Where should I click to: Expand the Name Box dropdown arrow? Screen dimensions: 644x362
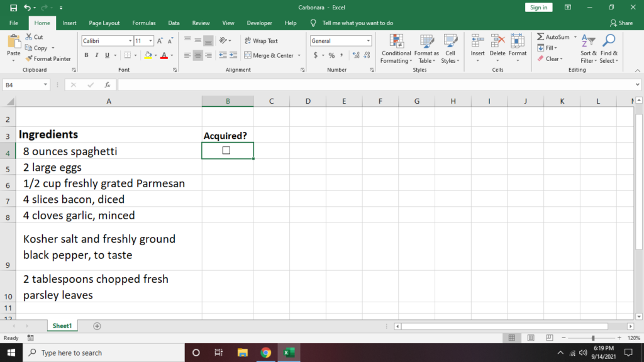coord(46,85)
